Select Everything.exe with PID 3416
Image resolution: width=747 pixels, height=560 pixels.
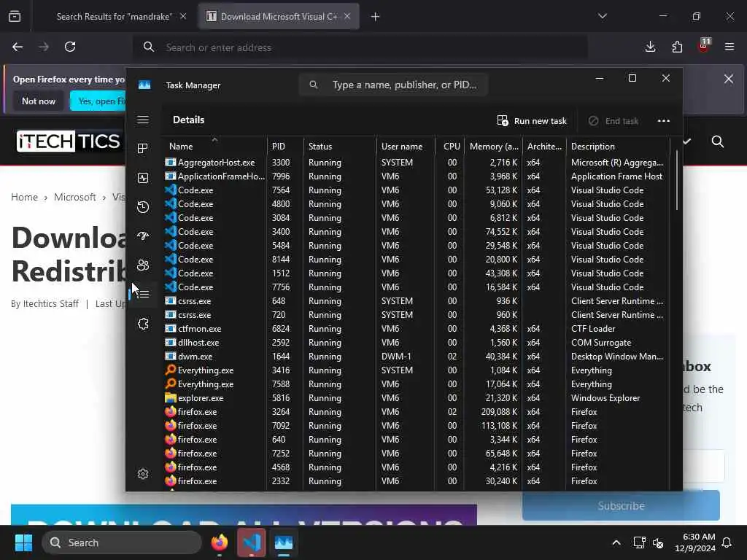(417, 370)
